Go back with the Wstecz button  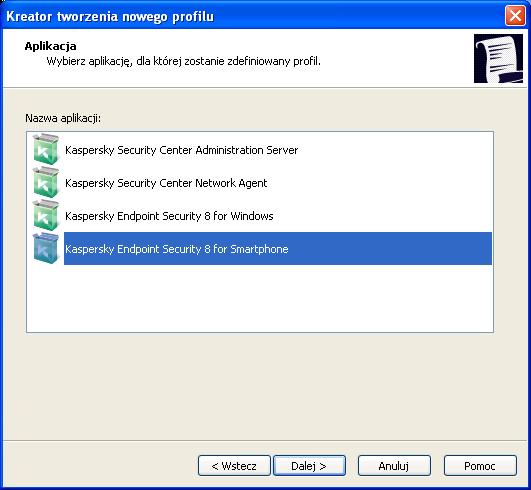tap(234, 466)
